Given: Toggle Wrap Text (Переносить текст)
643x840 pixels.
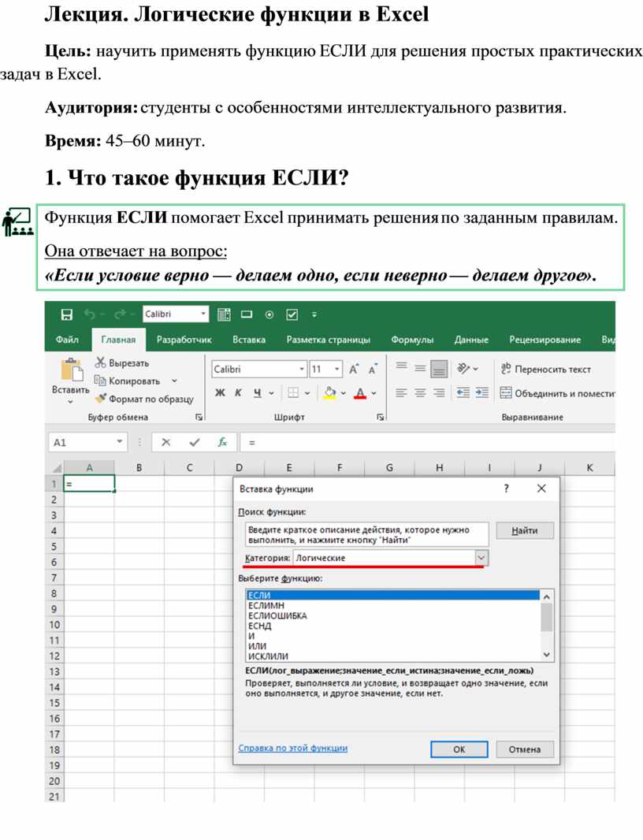Looking at the screenshot, I should point(545,369).
